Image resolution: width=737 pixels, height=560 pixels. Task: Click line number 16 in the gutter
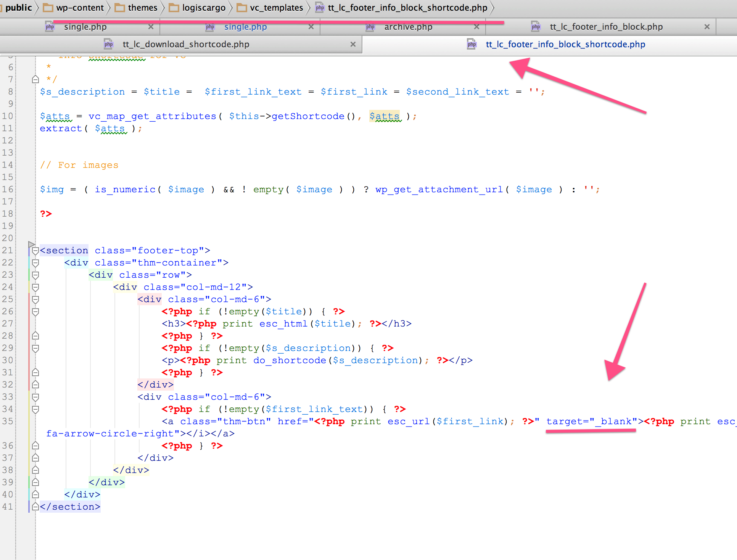tap(8, 189)
